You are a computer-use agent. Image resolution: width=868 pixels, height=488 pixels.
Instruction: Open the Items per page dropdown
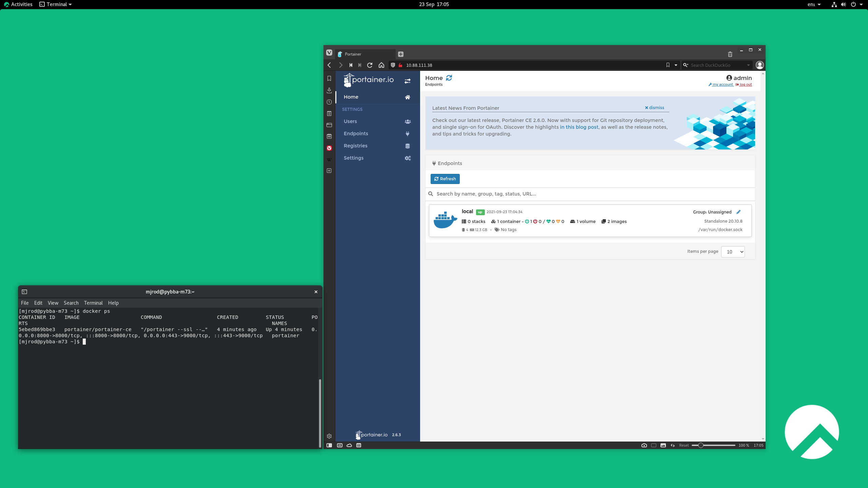point(733,252)
